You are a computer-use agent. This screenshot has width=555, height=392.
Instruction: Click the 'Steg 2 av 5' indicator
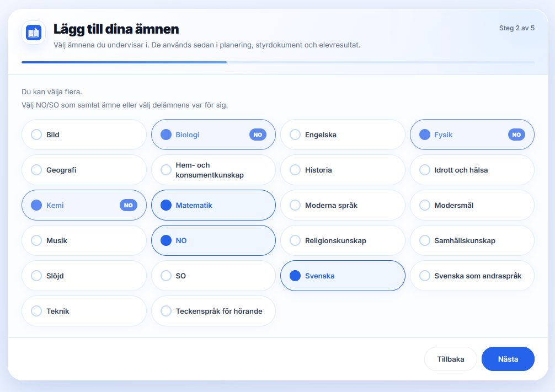(x=517, y=28)
